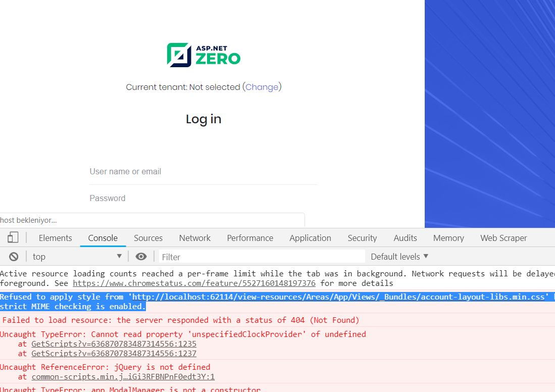Select the Console tab

[x=103, y=238]
